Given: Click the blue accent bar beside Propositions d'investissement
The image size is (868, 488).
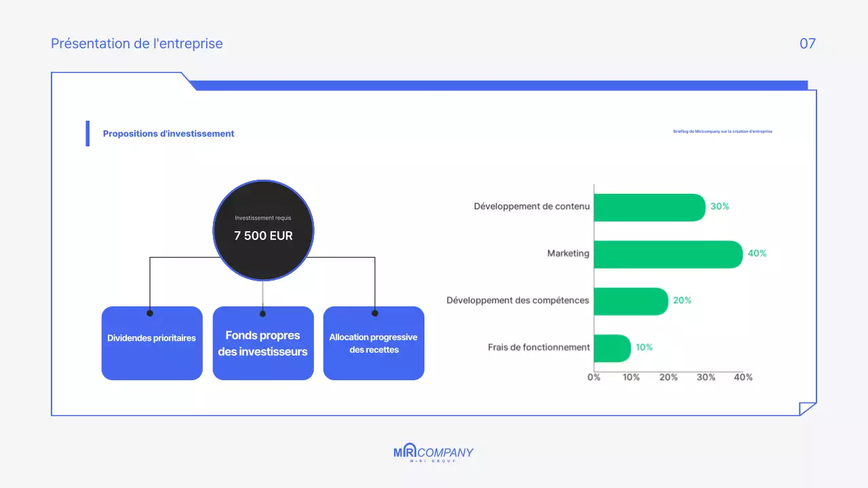Looking at the screenshot, I should pyautogui.click(x=87, y=134).
